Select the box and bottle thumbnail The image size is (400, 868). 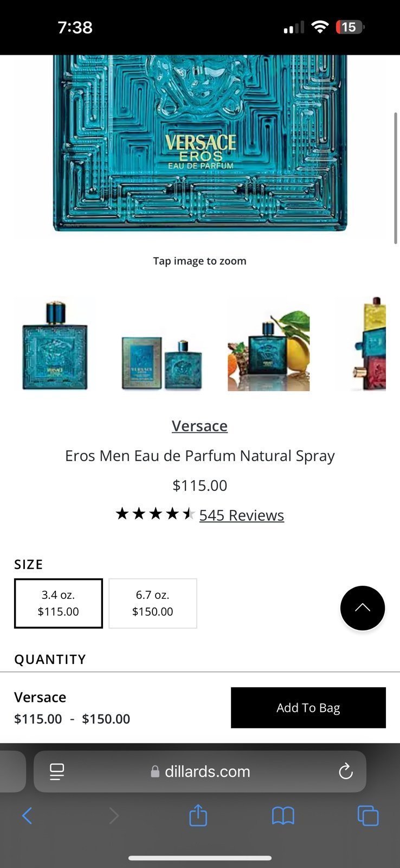click(162, 344)
